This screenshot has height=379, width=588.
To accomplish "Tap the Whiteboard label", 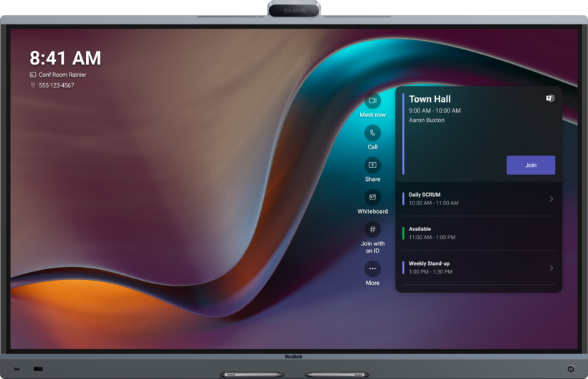I will [x=372, y=211].
